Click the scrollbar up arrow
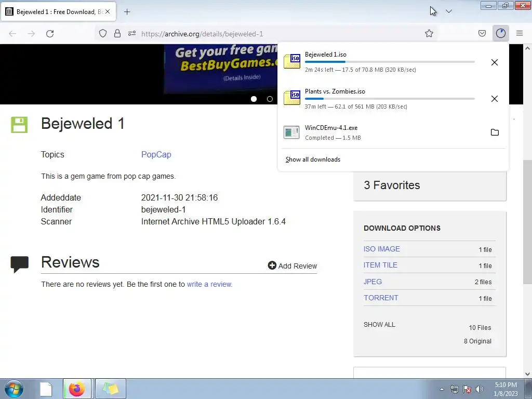Viewport: 532px width, 399px height. pos(527,48)
